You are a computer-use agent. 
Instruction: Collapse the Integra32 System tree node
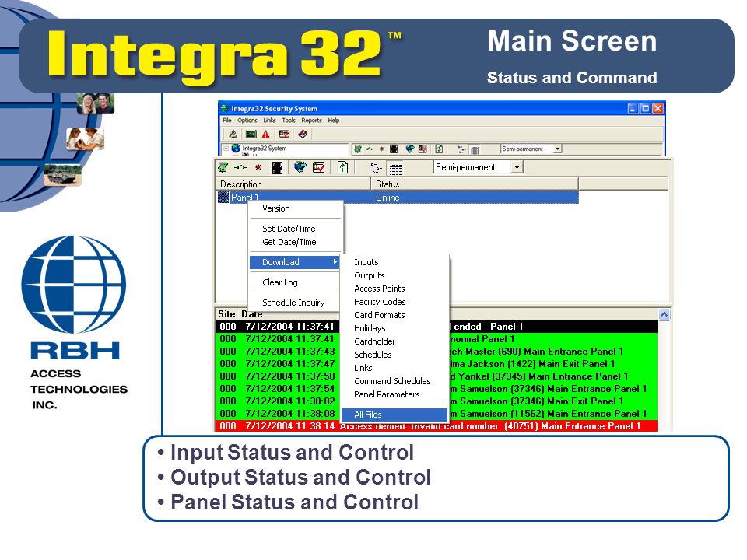point(226,149)
